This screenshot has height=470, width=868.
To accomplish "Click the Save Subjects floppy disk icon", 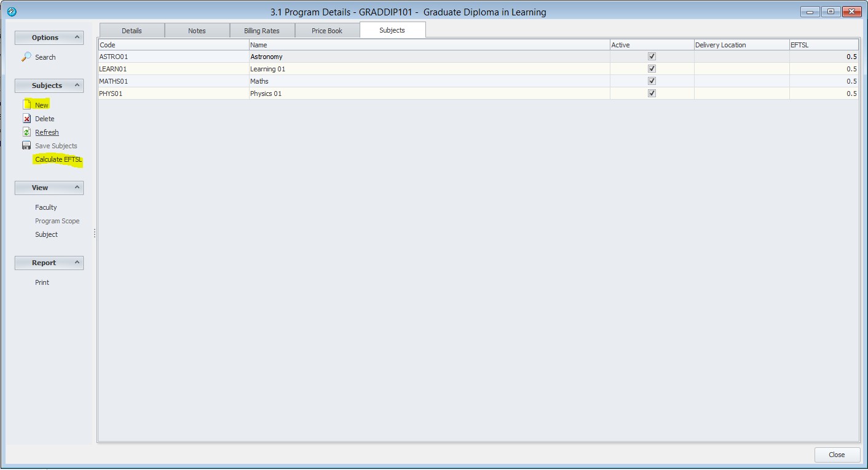I will tap(26, 146).
